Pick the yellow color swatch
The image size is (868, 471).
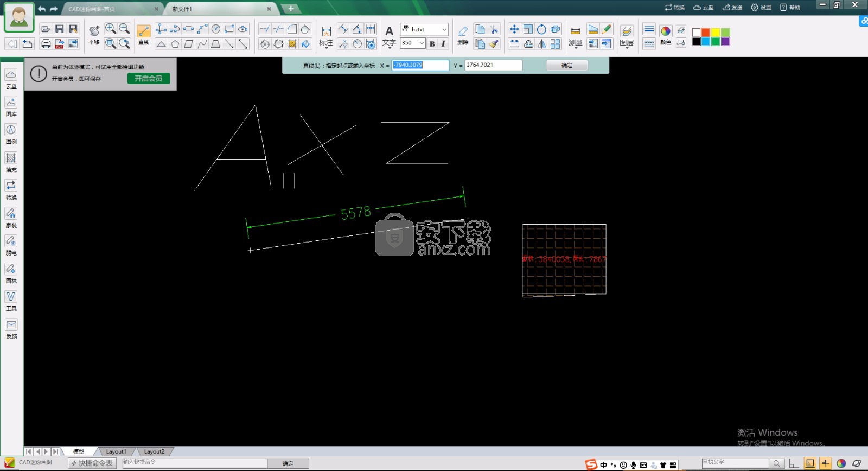click(716, 33)
